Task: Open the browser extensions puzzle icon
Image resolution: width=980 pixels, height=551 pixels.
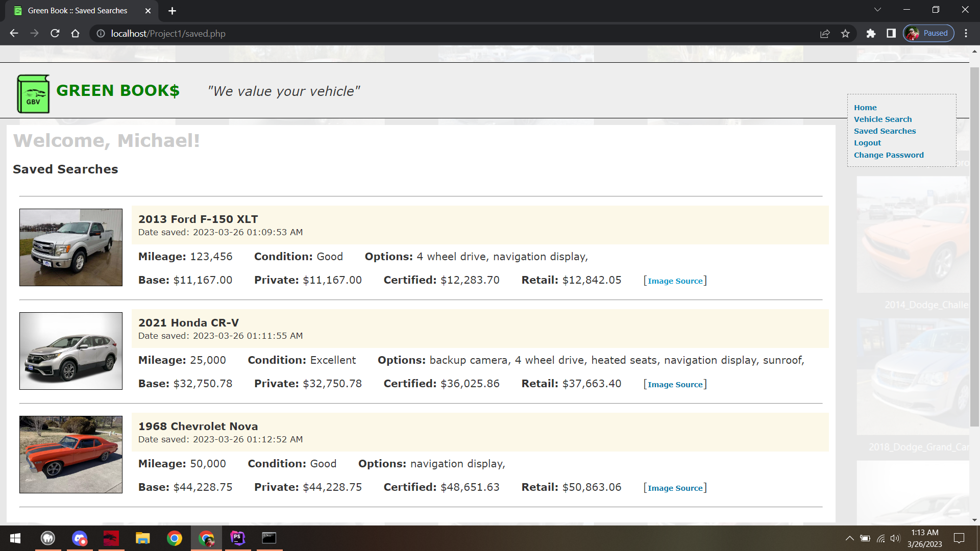Action: pyautogui.click(x=871, y=34)
